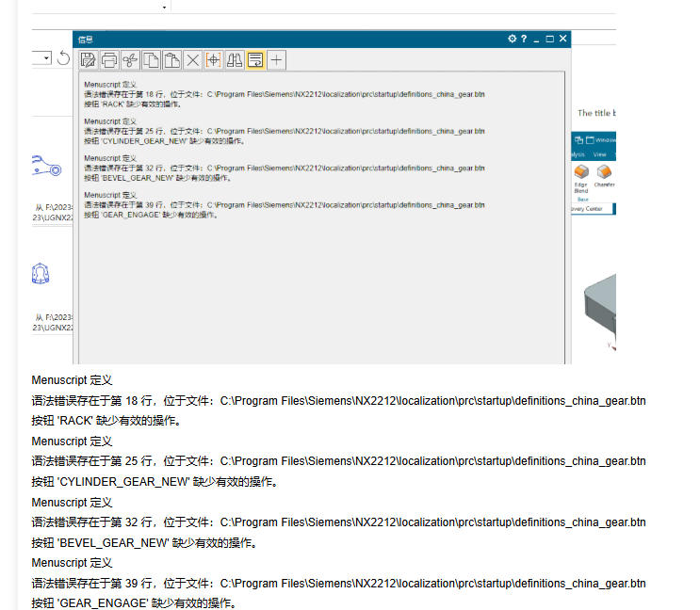Click page text with 'GEAR_ENGAGE'
The image size is (700, 610).
[134, 603]
